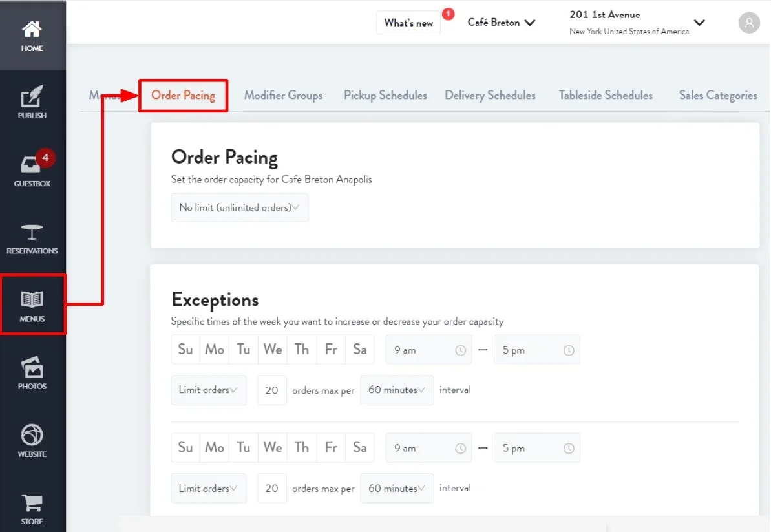Open the Reservations section
Viewport: 771px width, 532px height.
pos(32,239)
